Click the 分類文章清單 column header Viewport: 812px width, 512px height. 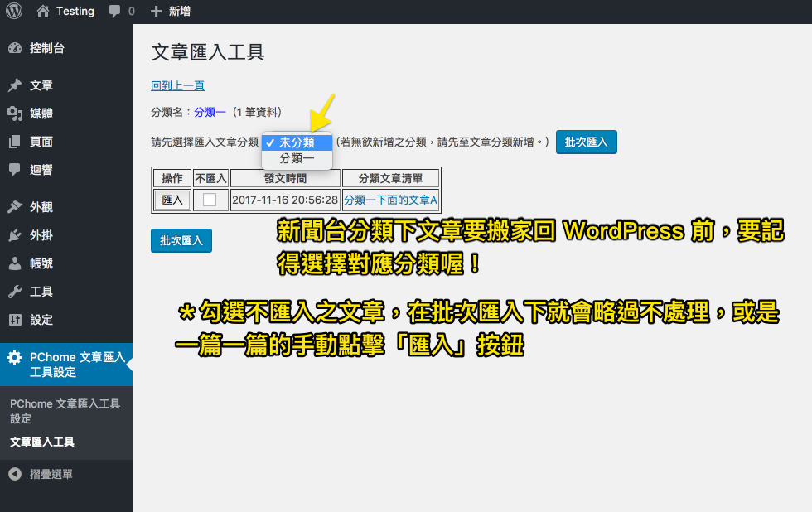coord(390,179)
